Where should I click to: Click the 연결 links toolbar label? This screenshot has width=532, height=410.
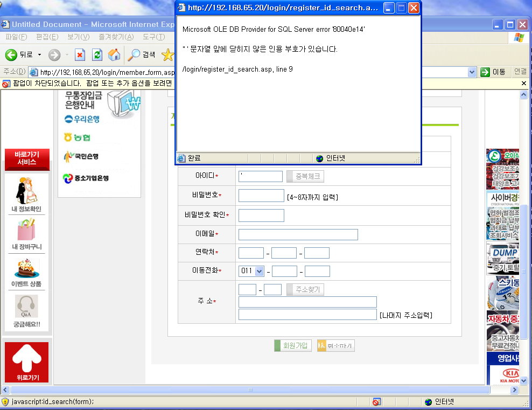tap(520, 71)
